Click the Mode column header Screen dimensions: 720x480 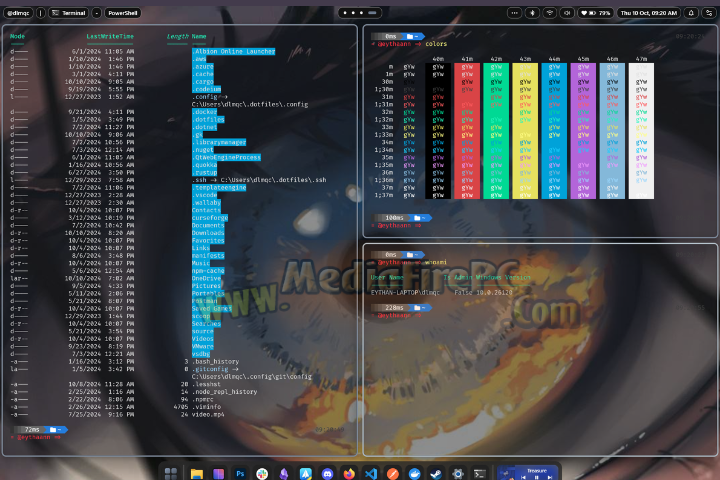tap(17, 36)
